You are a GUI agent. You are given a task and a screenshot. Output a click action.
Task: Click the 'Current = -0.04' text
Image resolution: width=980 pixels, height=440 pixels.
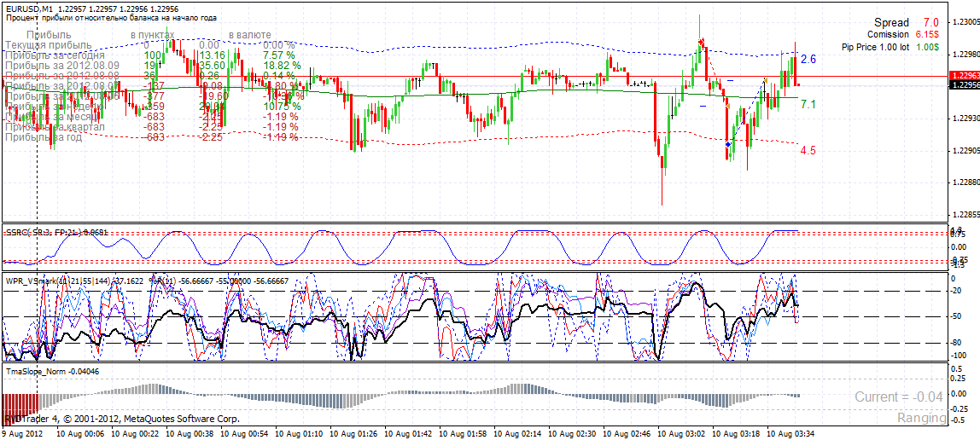coord(899,397)
